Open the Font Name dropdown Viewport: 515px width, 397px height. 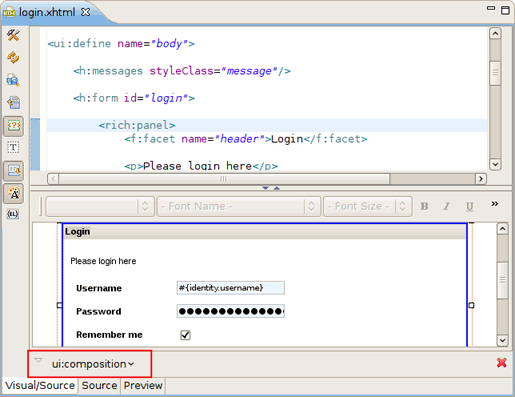(x=239, y=206)
